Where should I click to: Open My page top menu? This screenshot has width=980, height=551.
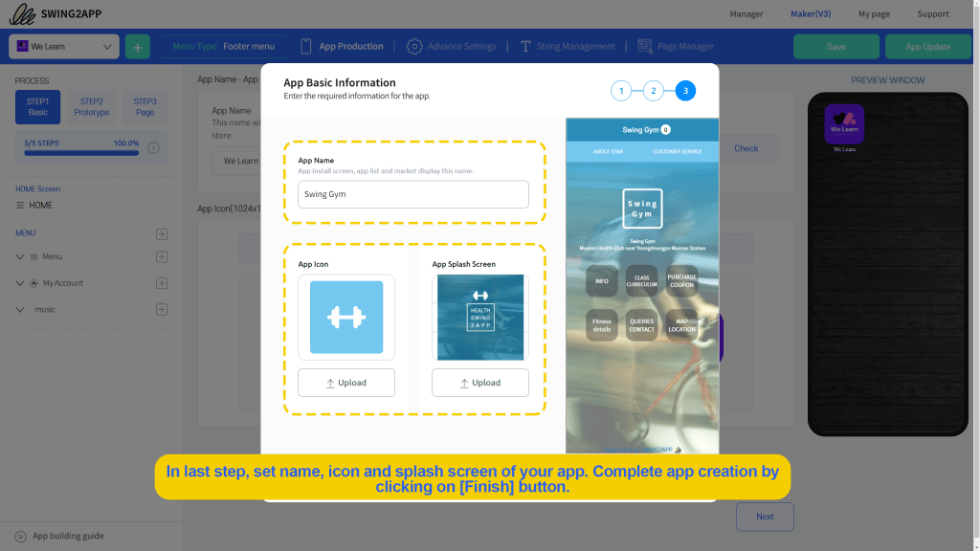[x=874, y=13]
